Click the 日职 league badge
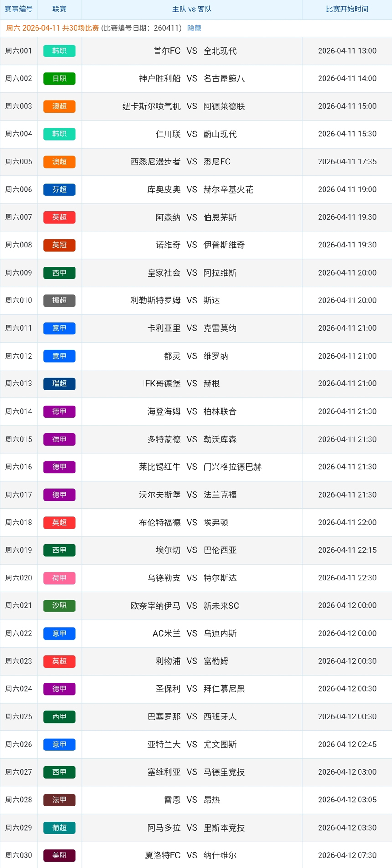392x868 pixels. click(59, 78)
